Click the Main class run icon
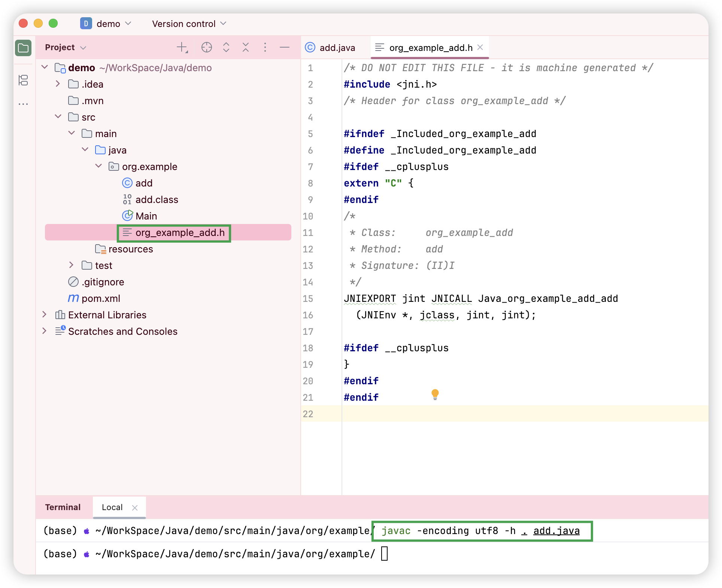 pos(127,216)
